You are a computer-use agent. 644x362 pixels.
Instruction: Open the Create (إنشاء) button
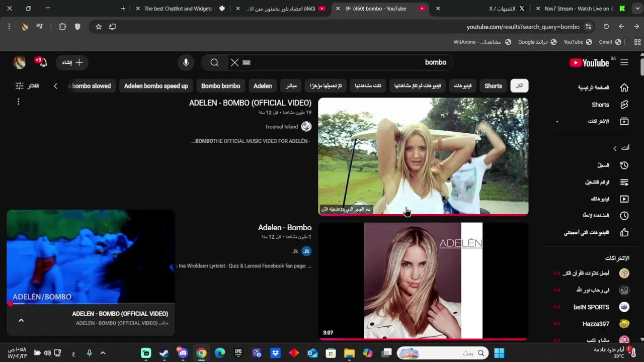[x=72, y=62]
